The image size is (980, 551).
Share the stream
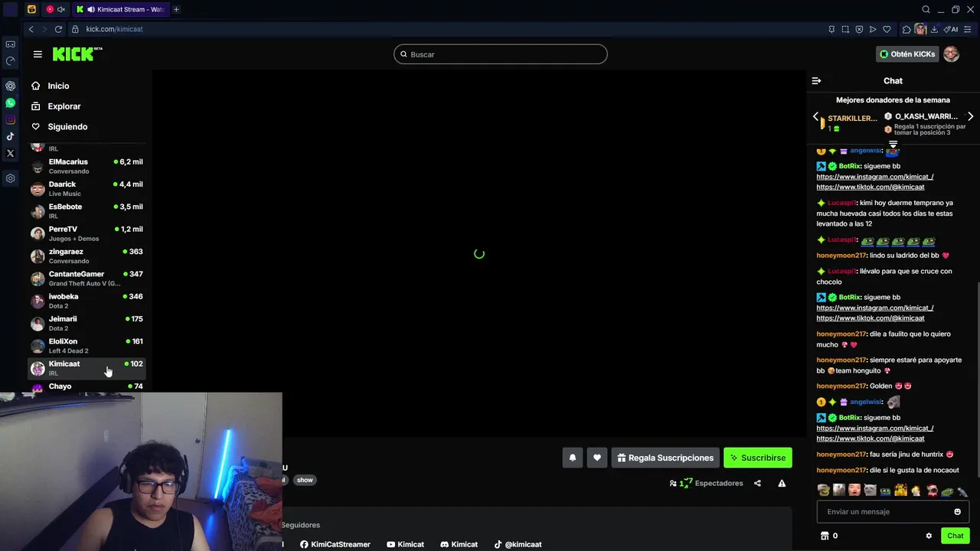tap(757, 483)
